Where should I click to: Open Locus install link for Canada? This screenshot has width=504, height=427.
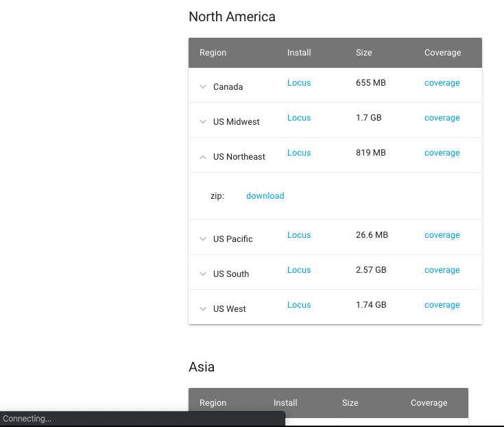299,83
